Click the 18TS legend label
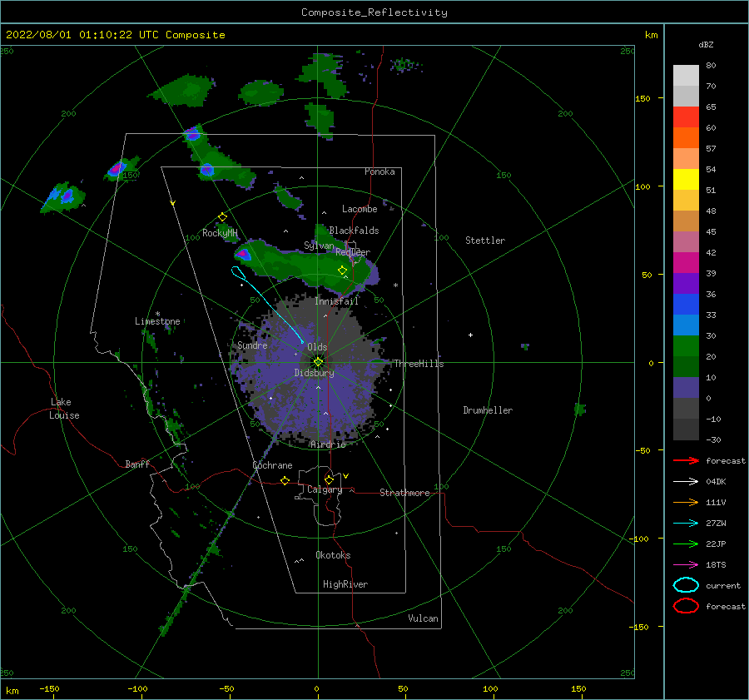749x700 pixels. tap(716, 565)
